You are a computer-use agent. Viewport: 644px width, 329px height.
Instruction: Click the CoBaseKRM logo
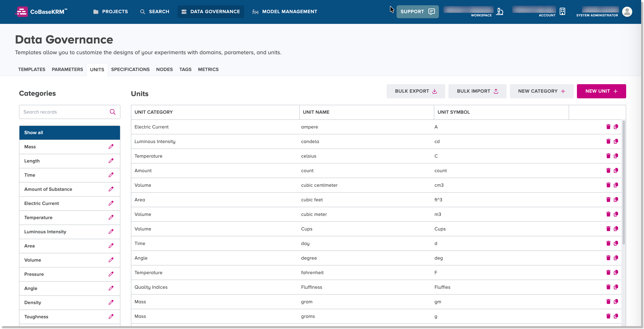tap(41, 12)
